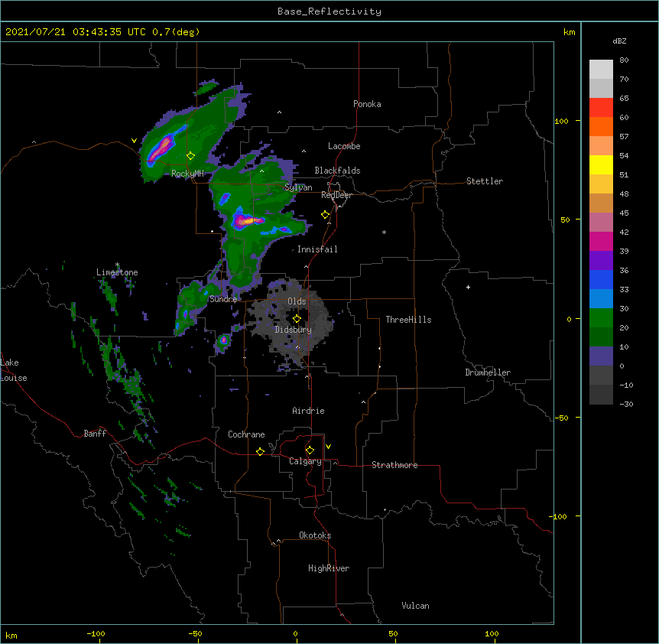Click the yellow diamond marker below RedDeer

(x=326, y=215)
